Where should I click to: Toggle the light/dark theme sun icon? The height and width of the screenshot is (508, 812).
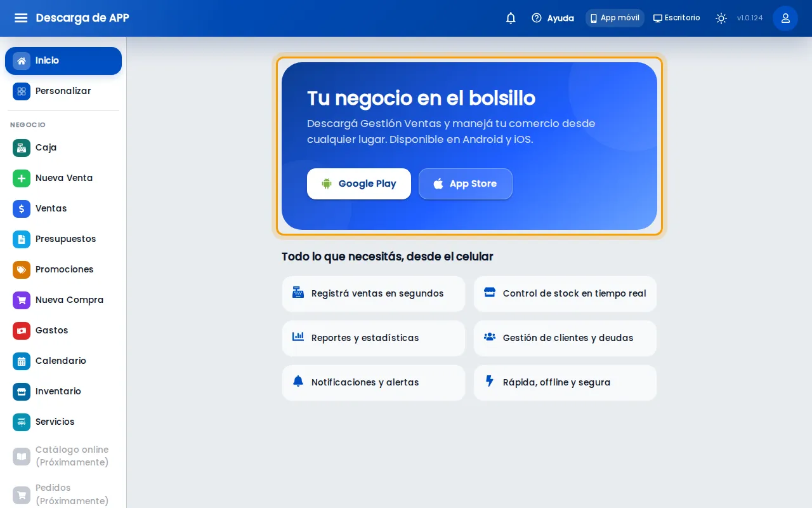tap(721, 18)
